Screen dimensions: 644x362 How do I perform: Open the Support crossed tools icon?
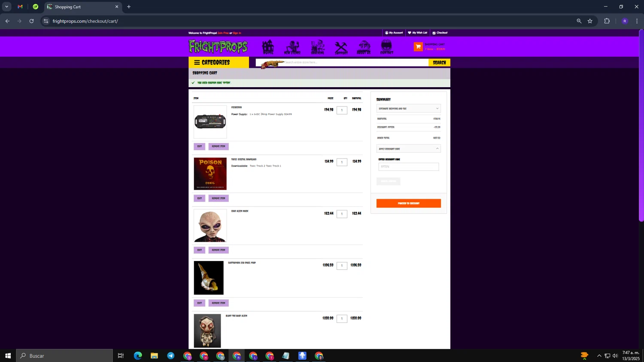pyautogui.click(x=341, y=47)
